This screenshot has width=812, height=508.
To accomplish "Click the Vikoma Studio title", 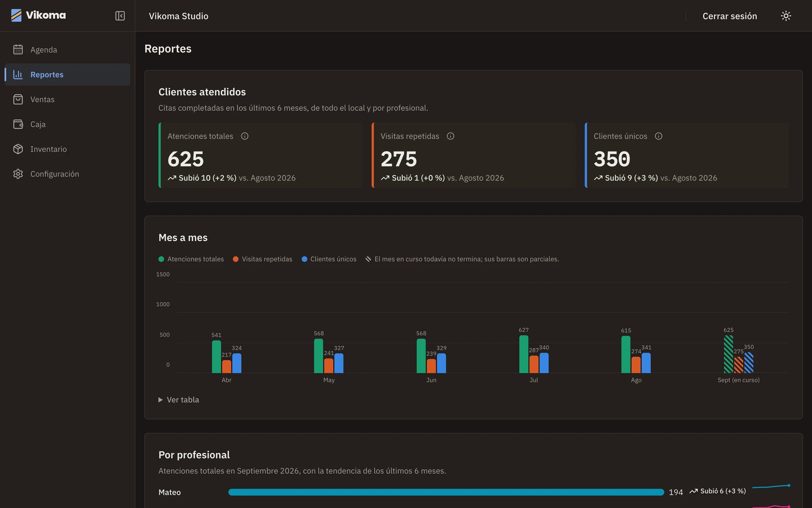I will pos(179,16).
